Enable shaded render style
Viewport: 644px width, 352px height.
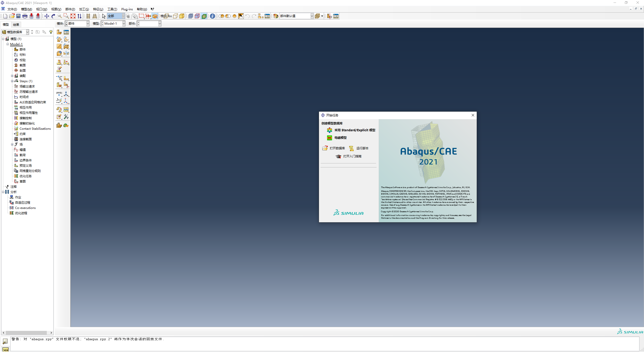pyautogui.click(x=182, y=16)
